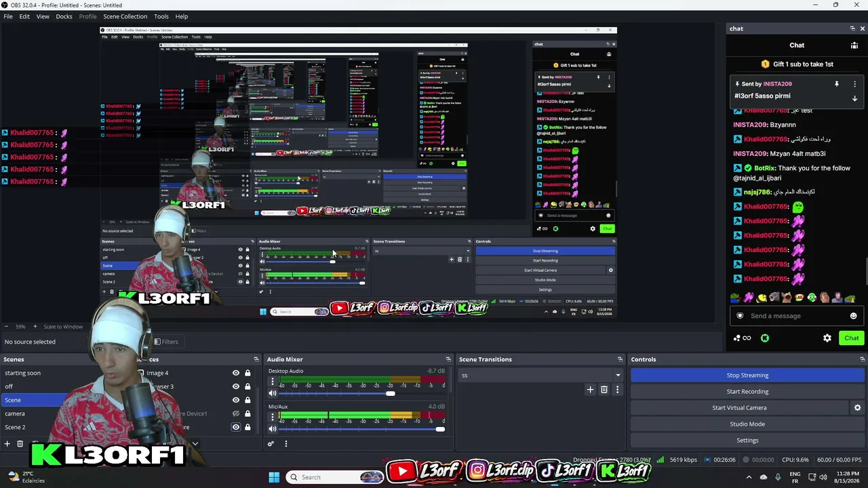
Task: Unlock the Image 4 source
Action: 248,373
